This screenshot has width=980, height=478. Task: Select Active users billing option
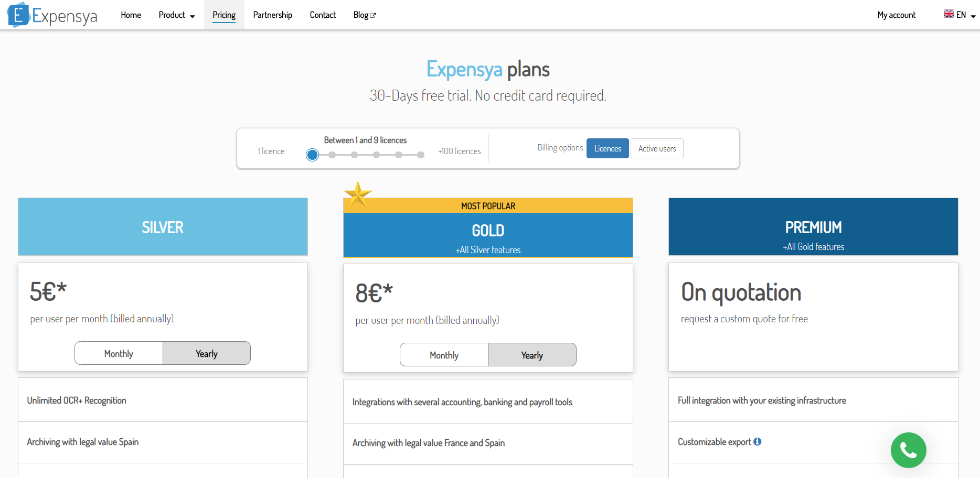click(x=657, y=148)
